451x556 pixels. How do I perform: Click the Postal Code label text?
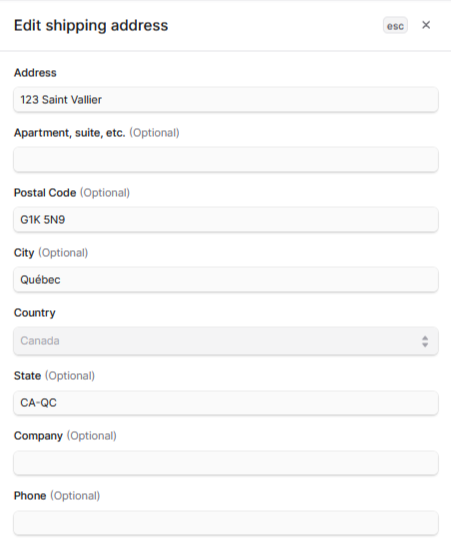[x=45, y=193]
